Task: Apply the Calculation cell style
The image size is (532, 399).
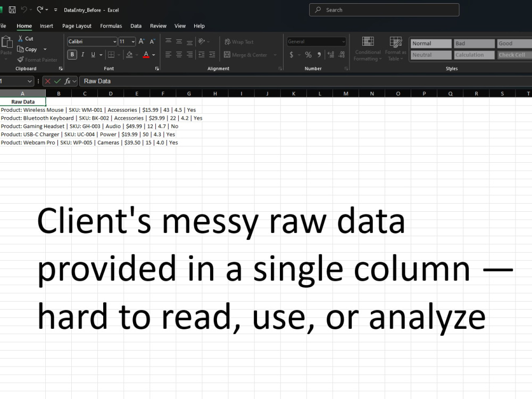Action: click(x=475, y=55)
